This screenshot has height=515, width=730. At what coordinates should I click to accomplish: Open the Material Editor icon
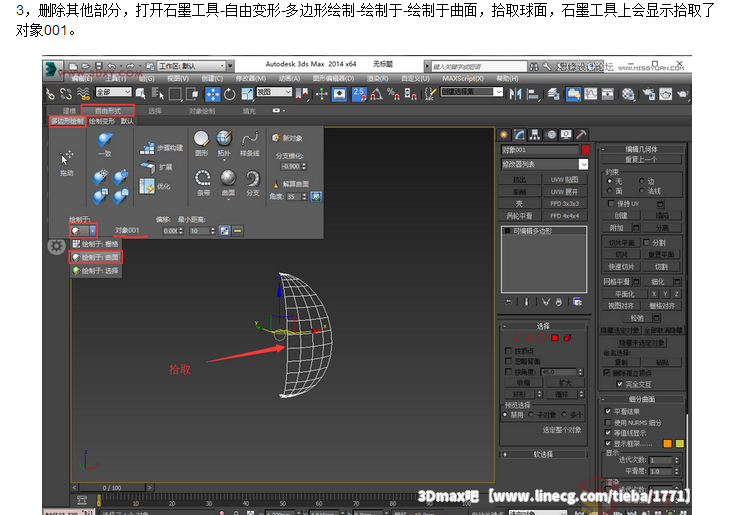628,95
